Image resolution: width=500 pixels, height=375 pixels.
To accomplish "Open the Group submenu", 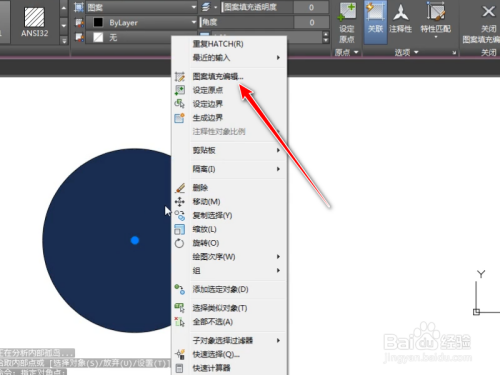I will [x=229, y=270].
